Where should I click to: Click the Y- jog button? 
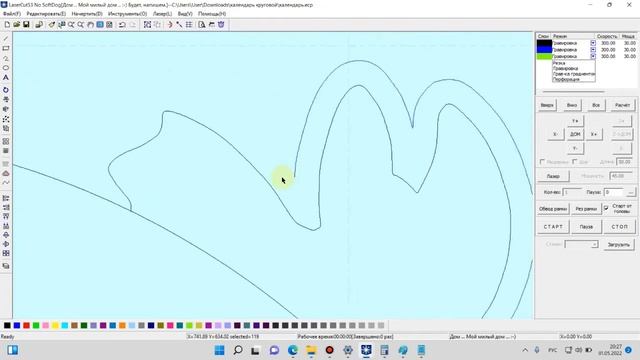575,148
